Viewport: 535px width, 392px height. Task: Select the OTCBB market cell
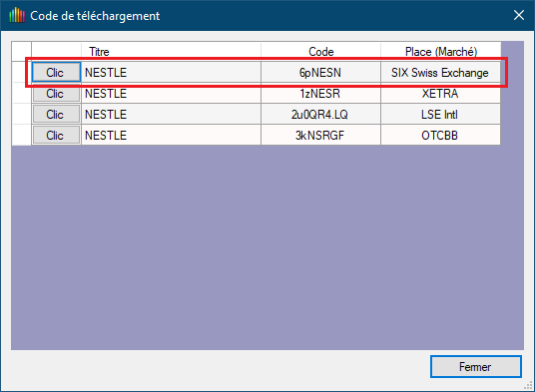point(440,135)
